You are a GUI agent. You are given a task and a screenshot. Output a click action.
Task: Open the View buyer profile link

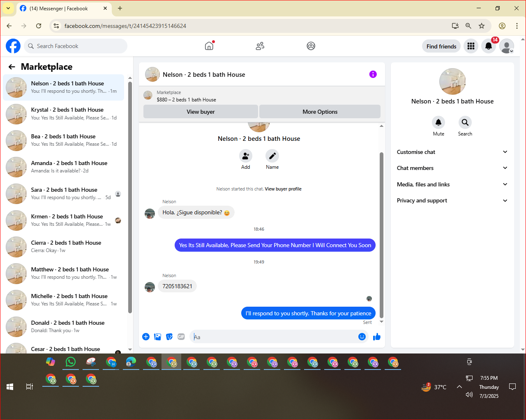[283, 189]
